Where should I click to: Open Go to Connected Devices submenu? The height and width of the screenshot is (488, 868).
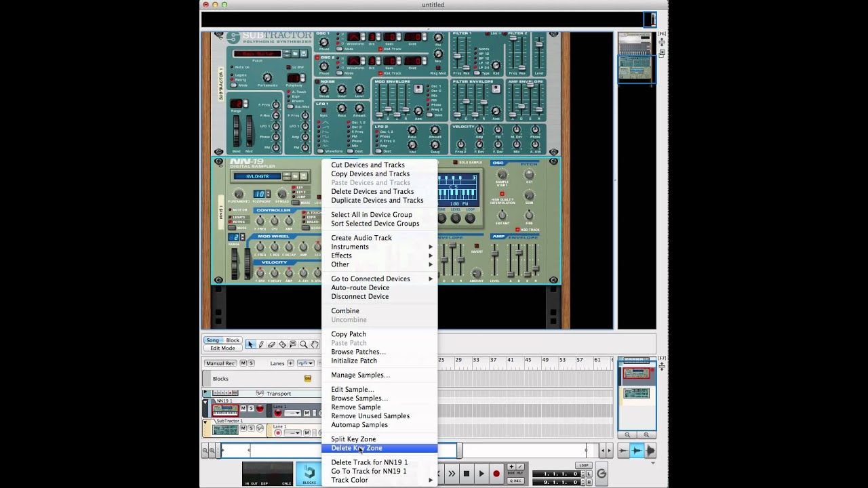click(380, 279)
